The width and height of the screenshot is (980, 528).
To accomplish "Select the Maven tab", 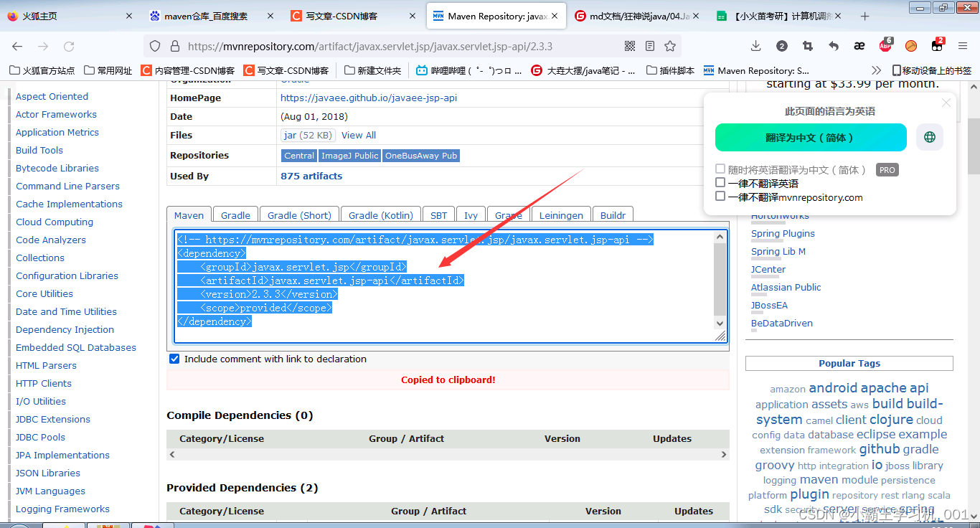I will 189,215.
